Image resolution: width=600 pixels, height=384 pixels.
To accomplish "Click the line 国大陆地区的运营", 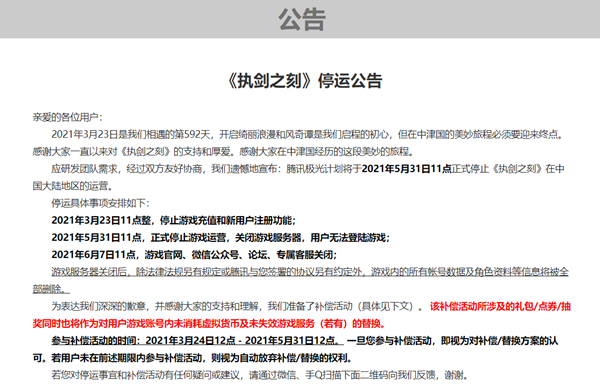I will pyautogui.click(x=73, y=186).
